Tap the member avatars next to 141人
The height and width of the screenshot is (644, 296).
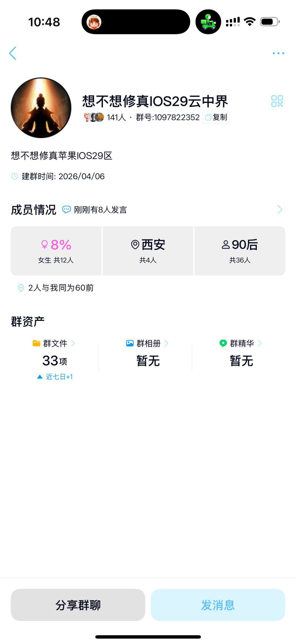[x=93, y=117]
